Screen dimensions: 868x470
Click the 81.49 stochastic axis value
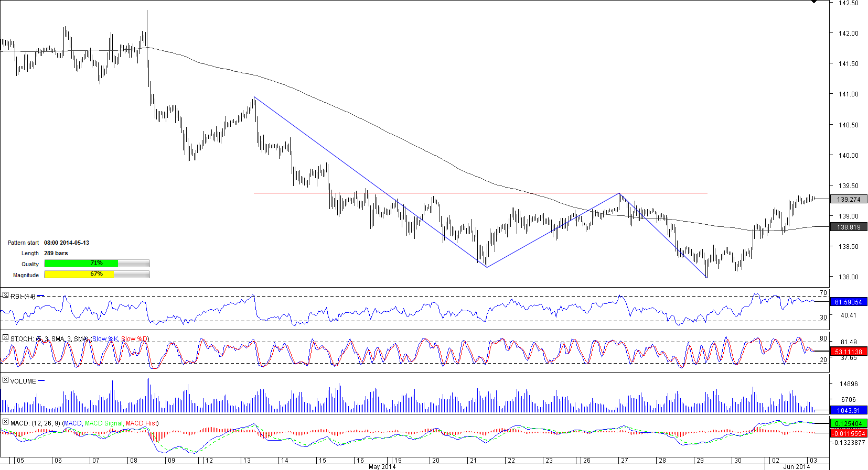click(848, 342)
